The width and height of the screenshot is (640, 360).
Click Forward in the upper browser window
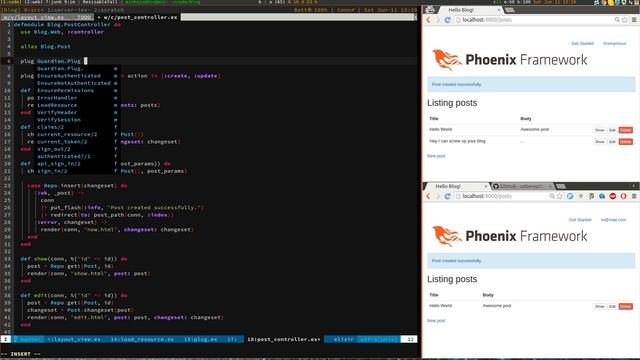coord(438,20)
